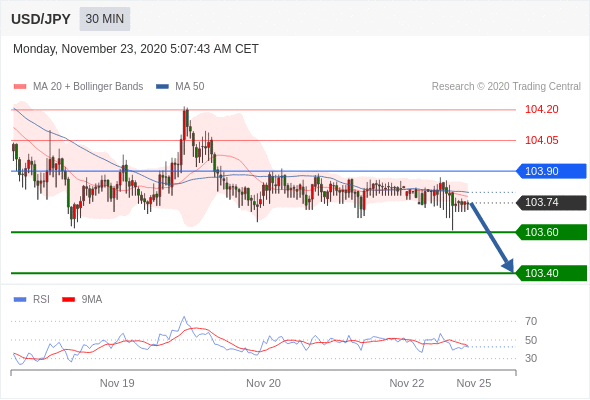
Task: Click the red 104.20 resistance label
Action: coord(542,110)
